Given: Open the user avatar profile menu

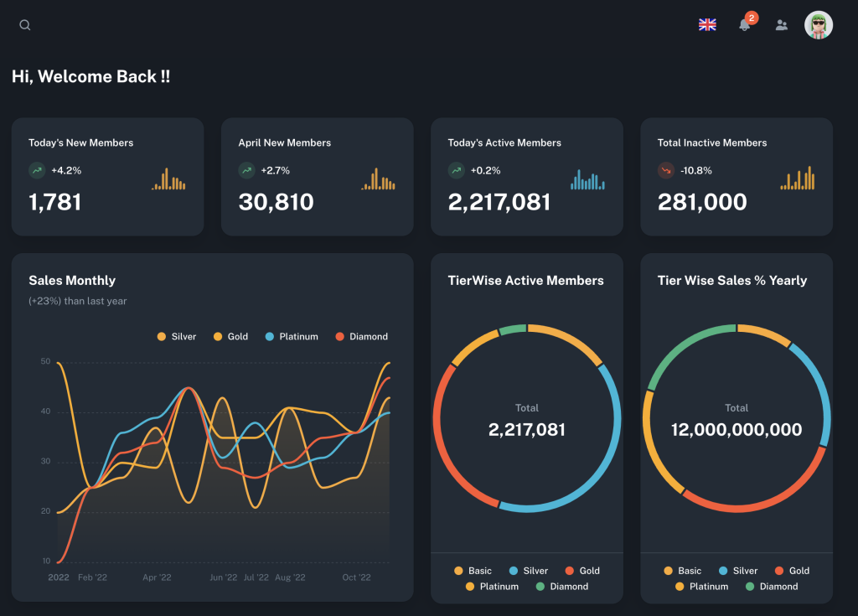Looking at the screenshot, I should (x=818, y=24).
